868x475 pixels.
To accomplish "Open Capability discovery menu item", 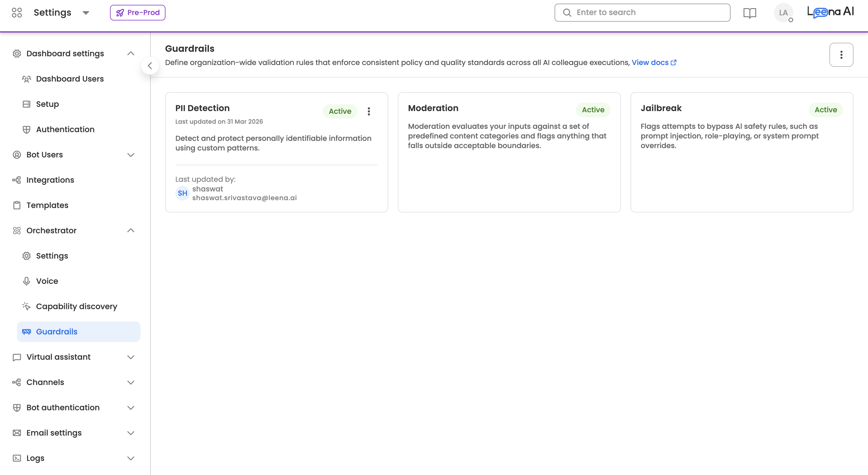I will tap(77, 306).
